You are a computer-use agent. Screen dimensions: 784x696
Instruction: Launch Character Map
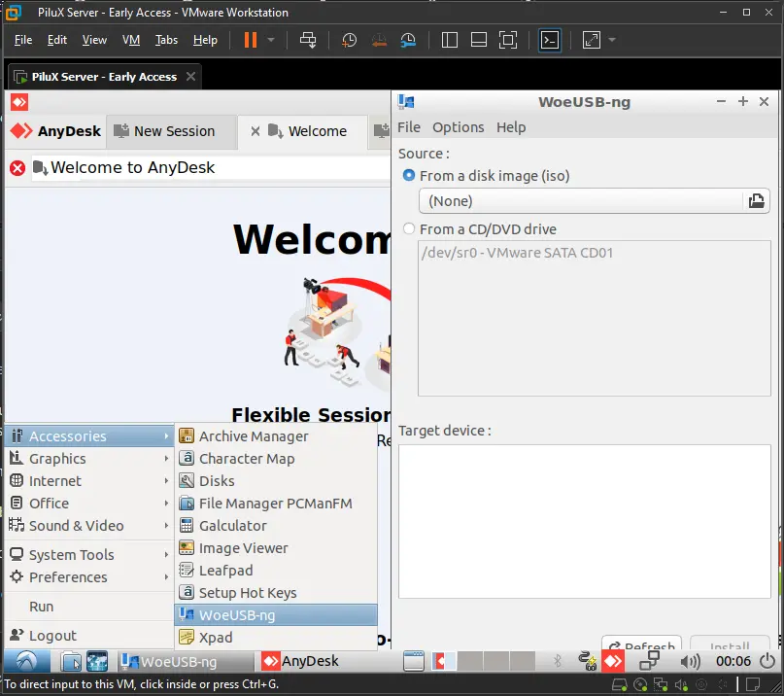click(x=276, y=458)
